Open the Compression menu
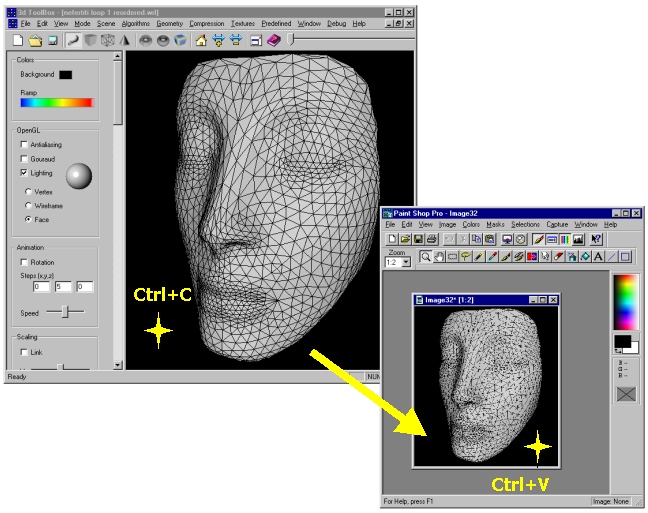 click(x=207, y=22)
